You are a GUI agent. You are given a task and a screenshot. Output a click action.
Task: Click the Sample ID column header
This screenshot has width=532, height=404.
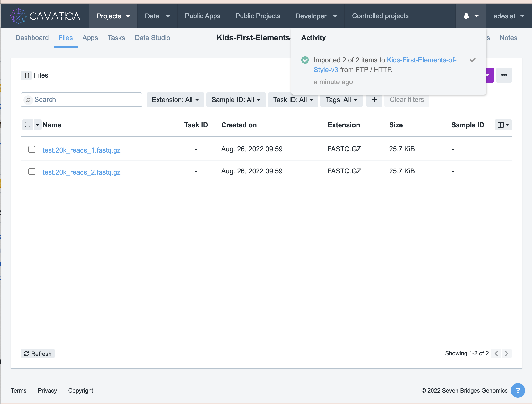click(x=468, y=125)
